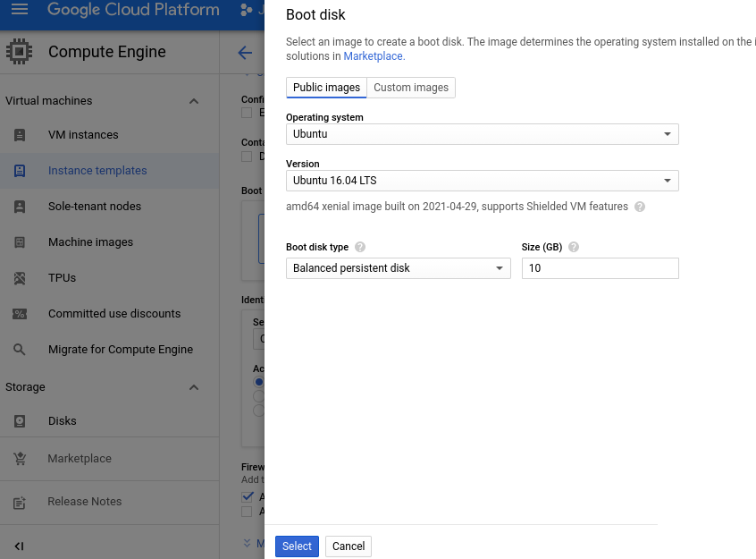
Task: Click the Disks icon in Storage
Action: 20,421
